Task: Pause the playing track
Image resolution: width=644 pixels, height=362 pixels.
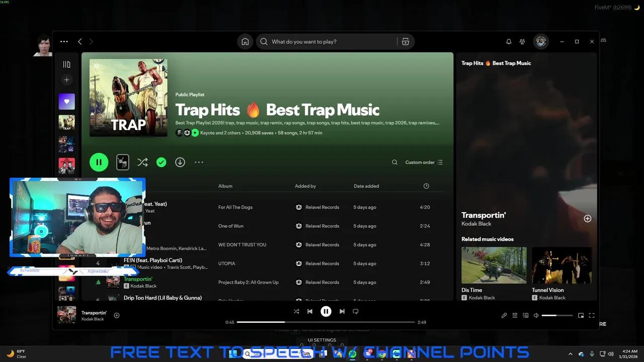Action: tap(326, 311)
